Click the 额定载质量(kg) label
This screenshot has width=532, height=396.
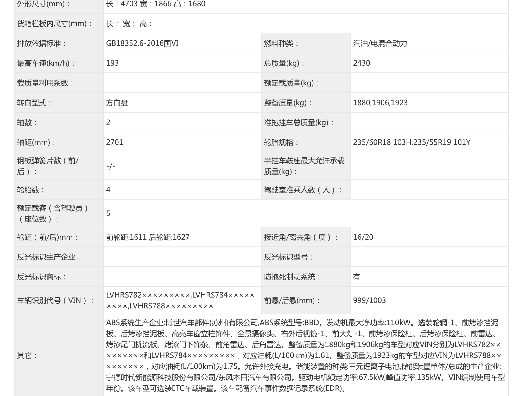[291, 83]
